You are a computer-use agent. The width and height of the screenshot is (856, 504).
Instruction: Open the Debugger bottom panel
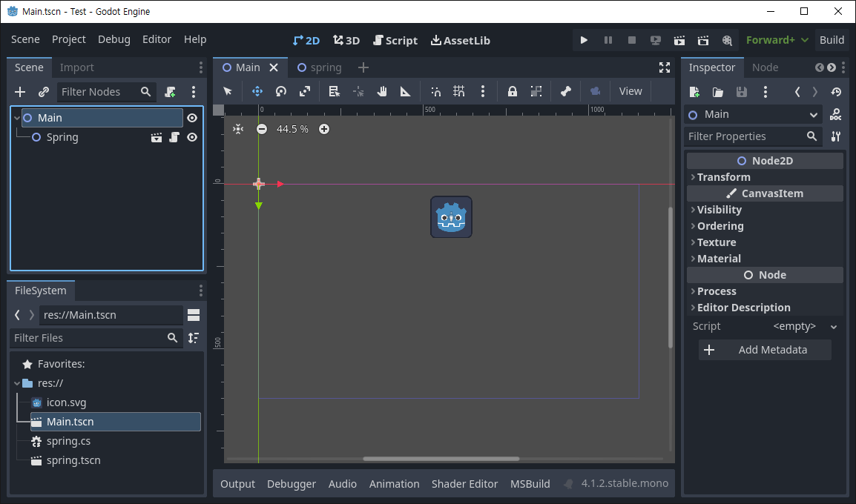point(292,484)
